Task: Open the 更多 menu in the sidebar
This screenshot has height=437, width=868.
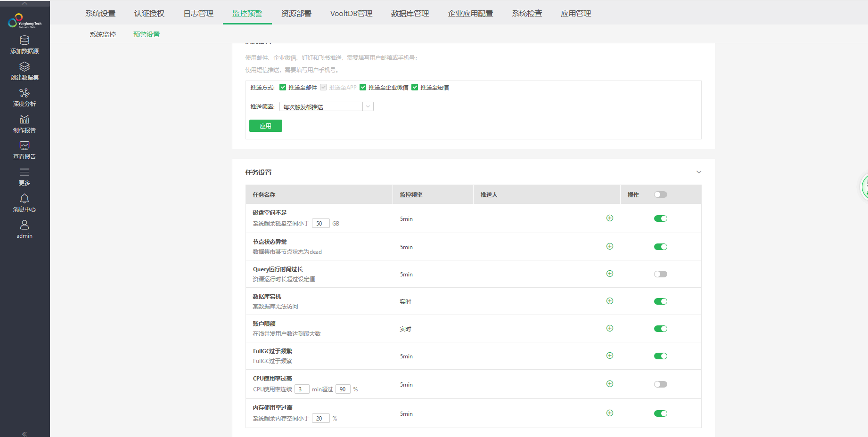Action: click(x=25, y=177)
